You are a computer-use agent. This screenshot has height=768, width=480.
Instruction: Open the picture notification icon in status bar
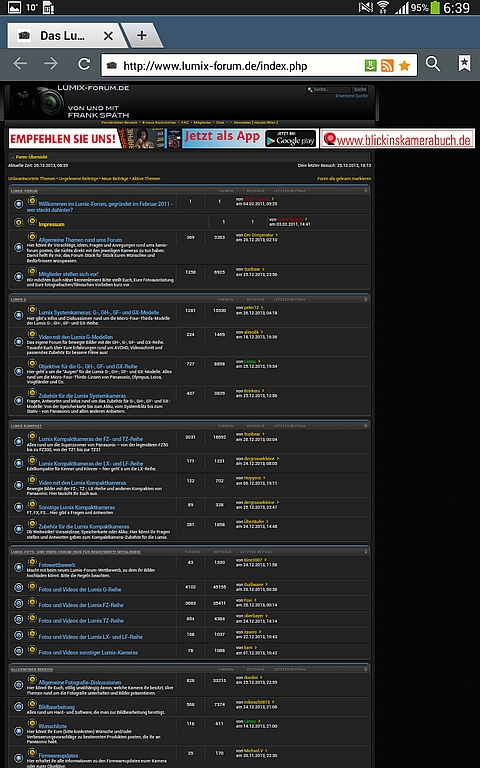coord(14,7)
